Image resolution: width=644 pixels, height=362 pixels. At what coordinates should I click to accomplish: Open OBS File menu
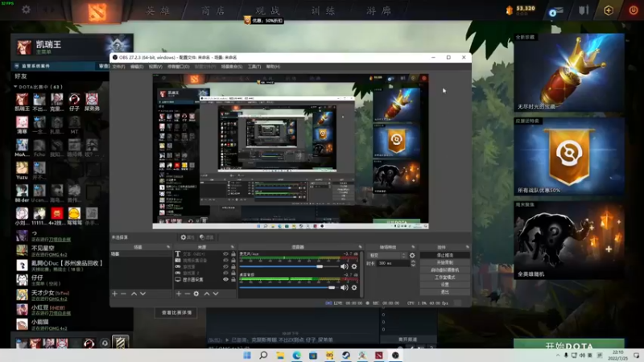[118, 67]
